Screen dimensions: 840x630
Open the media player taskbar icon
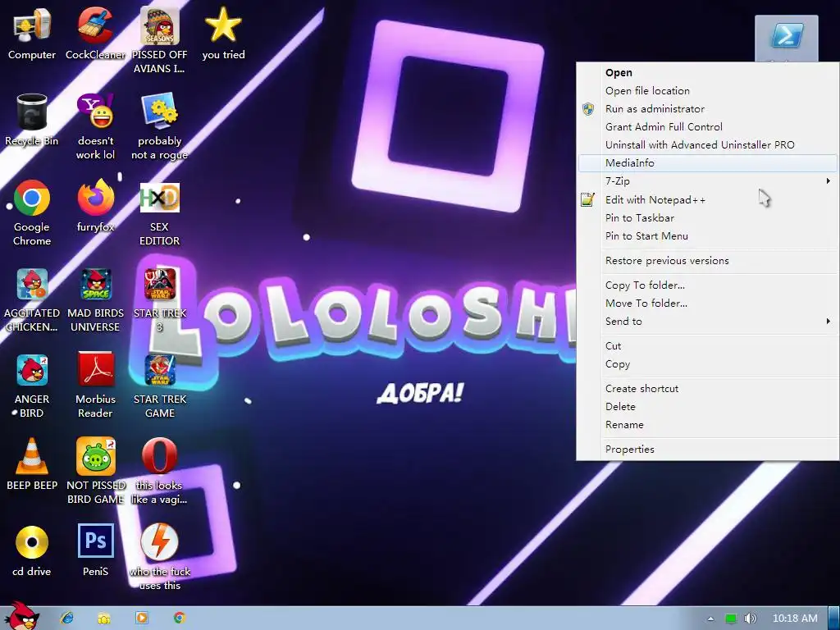tap(141, 618)
